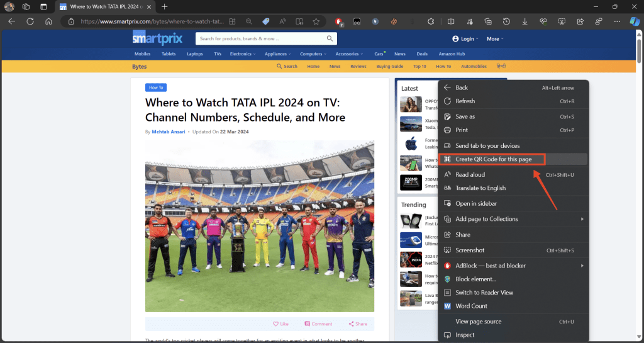
Task: Expand the Appliances nav dropdown
Action: [277, 54]
